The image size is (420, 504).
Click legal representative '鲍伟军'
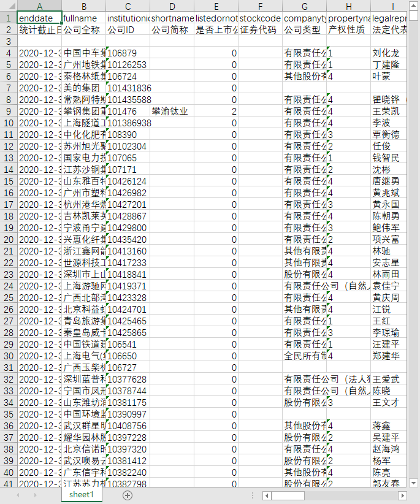pyautogui.click(x=389, y=228)
